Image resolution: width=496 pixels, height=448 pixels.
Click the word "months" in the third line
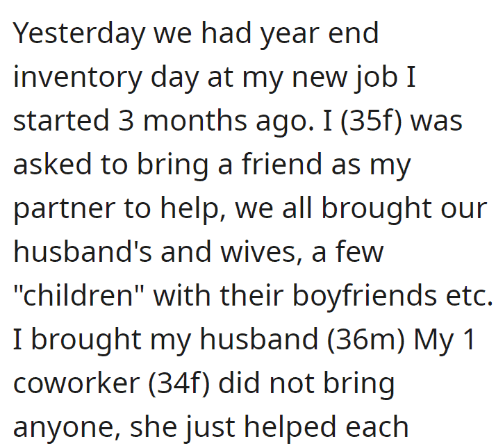195,121
